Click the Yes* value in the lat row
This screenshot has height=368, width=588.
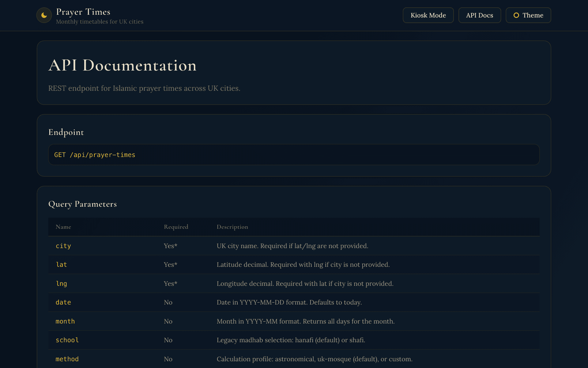171,265
